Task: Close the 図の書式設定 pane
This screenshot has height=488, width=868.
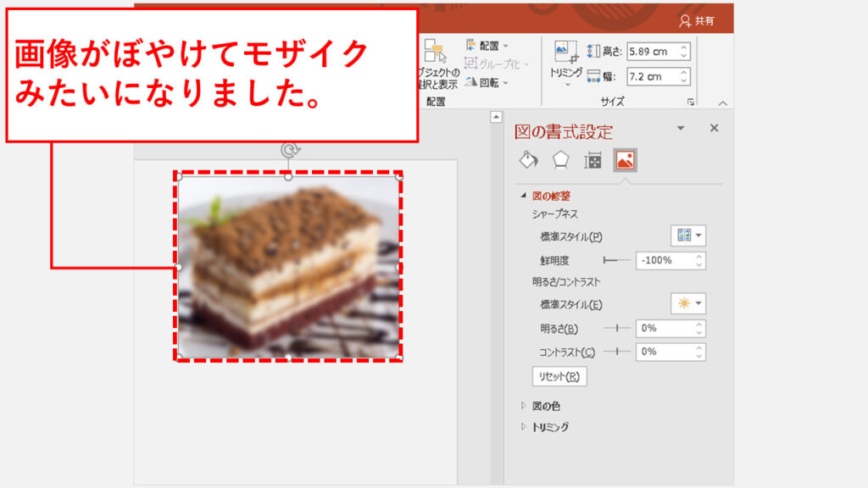Action: click(714, 129)
